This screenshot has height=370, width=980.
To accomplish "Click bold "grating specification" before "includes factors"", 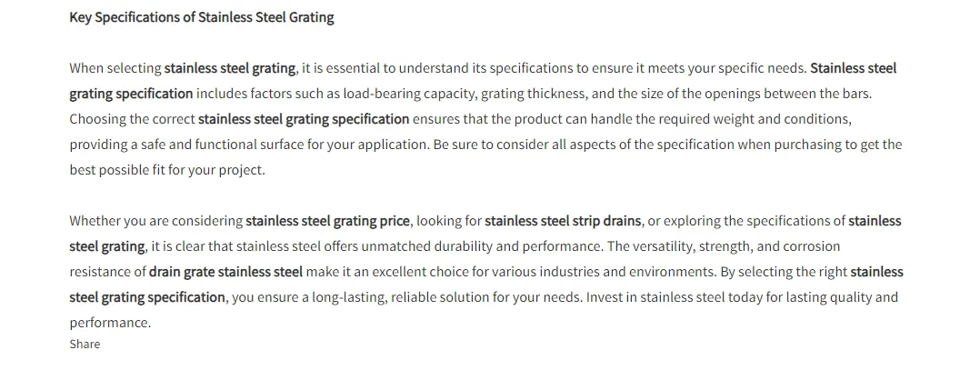I will click(131, 94).
